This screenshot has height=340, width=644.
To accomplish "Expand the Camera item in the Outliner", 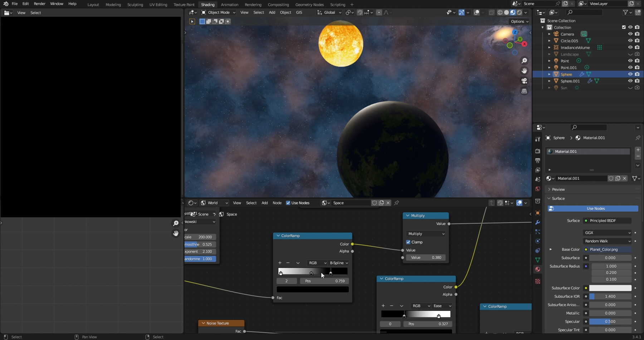I will pos(549,34).
